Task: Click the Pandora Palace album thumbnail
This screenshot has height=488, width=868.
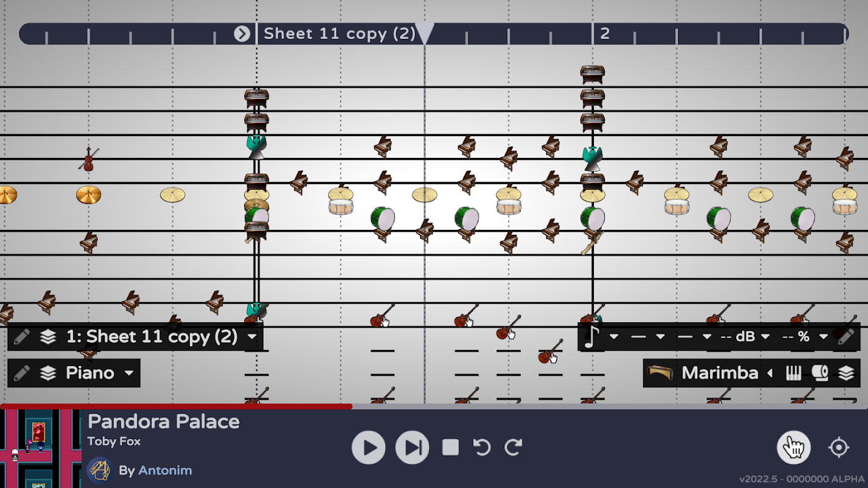Action: click(x=40, y=448)
